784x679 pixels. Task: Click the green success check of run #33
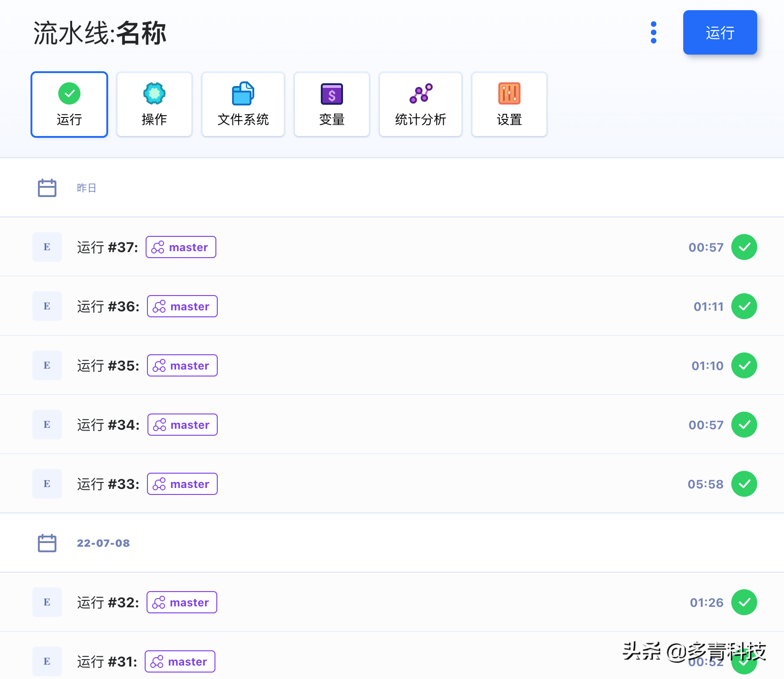tap(744, 484)
